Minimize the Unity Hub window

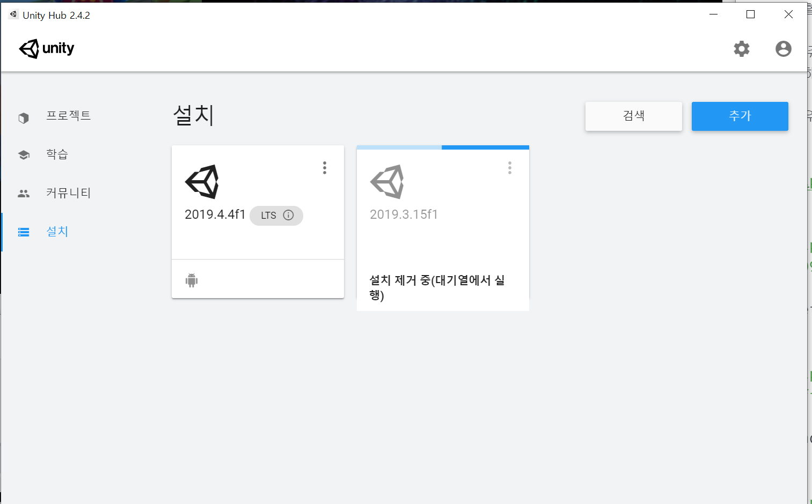pos(713,14)
